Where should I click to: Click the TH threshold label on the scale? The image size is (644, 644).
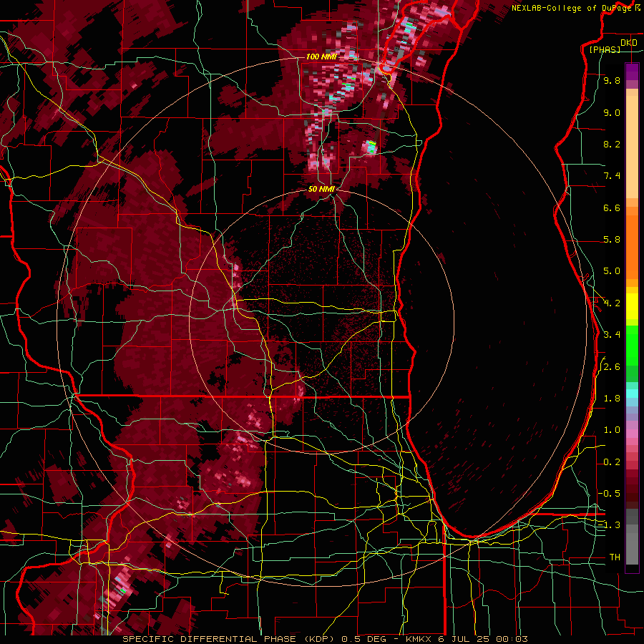615,557
